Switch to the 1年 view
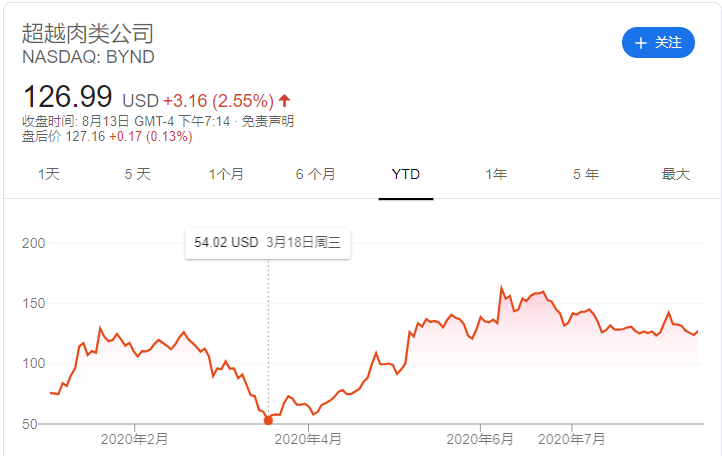The height and width of the screenshot is (456, 722). [x=495, y=174]
